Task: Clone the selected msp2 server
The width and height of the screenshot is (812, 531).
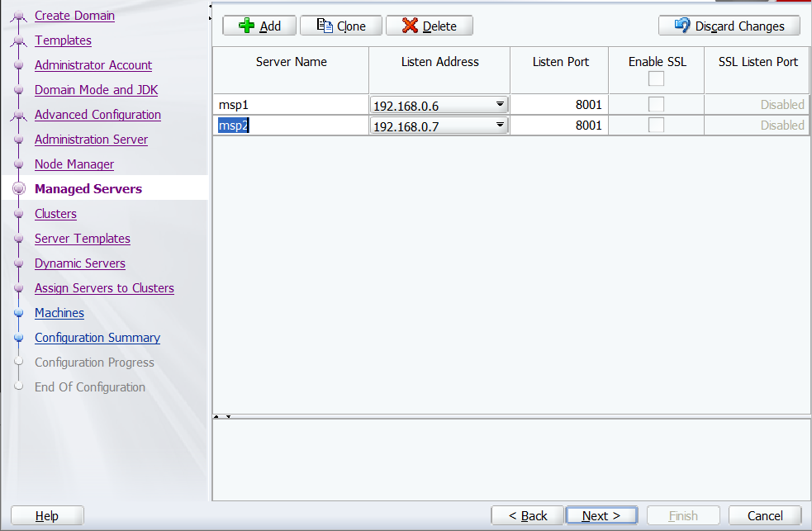Action: [340, 26]
